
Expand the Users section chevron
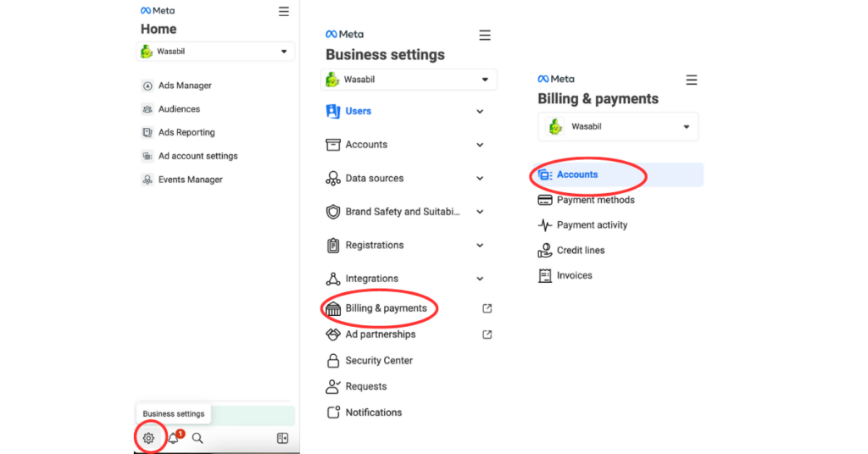click(x=480, y=111)
